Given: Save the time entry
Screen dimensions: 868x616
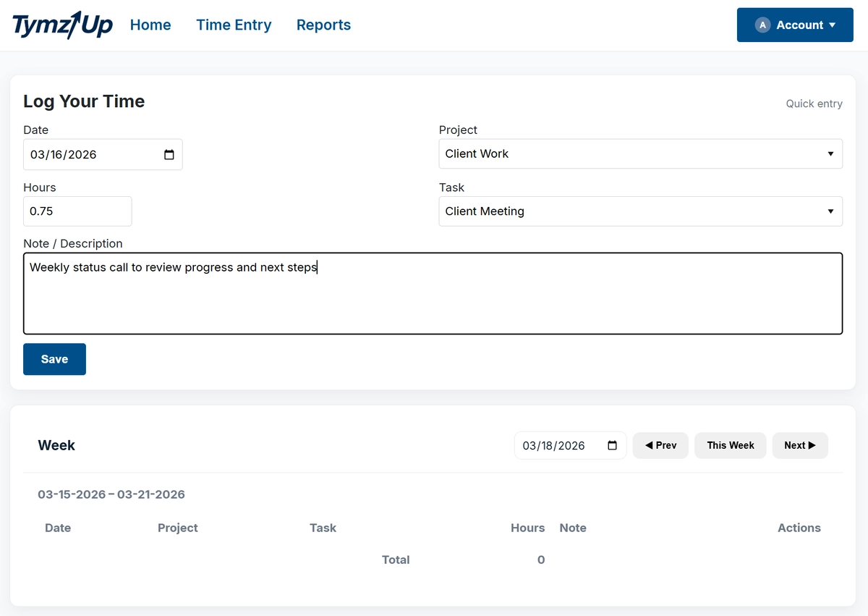Looking at the screenshot, I should [54, 359].
